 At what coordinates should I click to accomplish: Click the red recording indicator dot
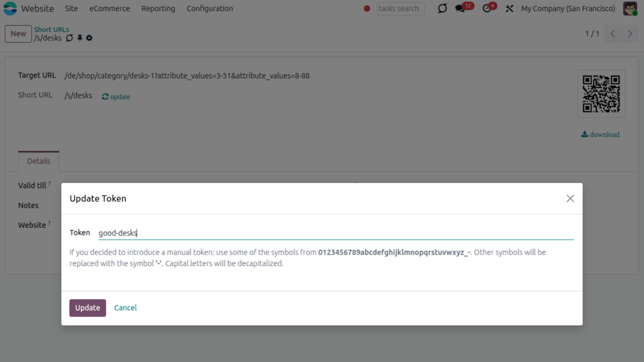[367, 9]
